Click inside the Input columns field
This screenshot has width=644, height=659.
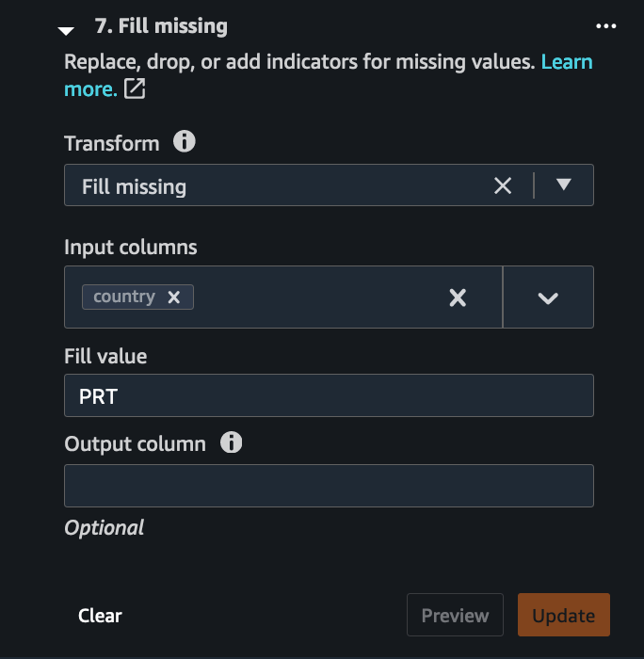click(320, 297)
